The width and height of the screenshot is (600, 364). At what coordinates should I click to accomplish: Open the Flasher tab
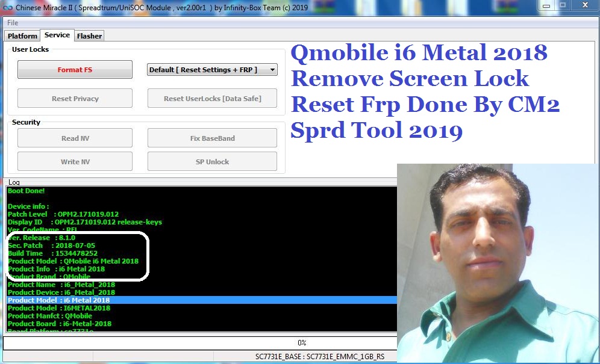(x=89, y=36)
